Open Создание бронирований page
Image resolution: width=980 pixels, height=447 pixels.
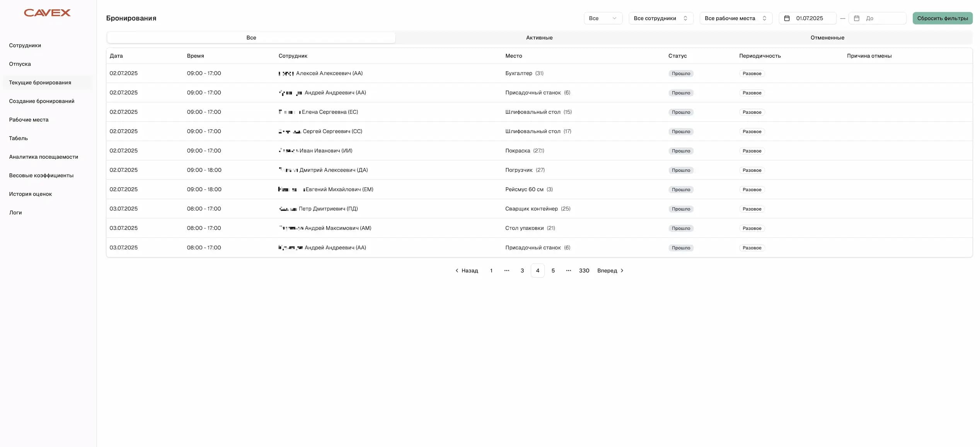[41, 101]
